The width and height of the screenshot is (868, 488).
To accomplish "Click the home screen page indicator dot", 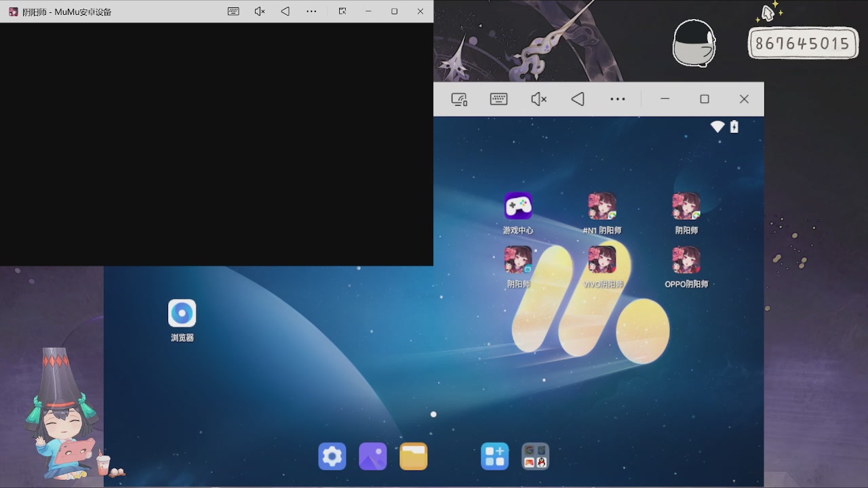I will pos(433,414).
